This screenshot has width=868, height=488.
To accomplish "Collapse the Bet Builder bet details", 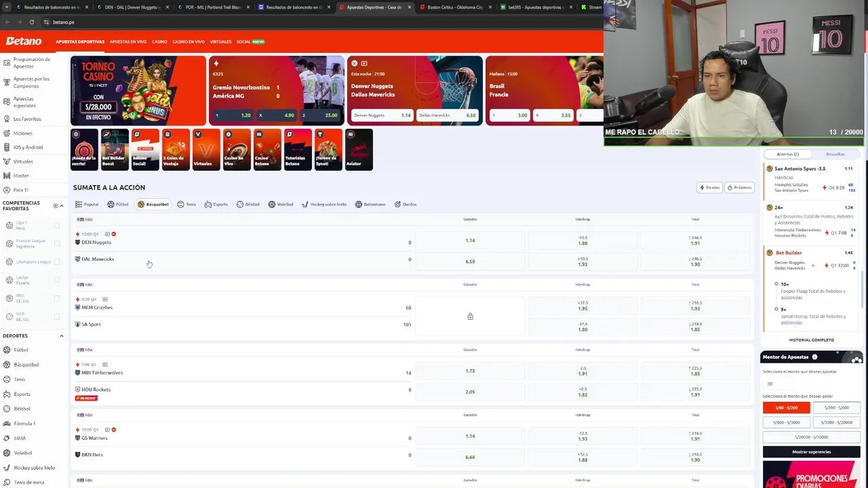I will (812, 266).
